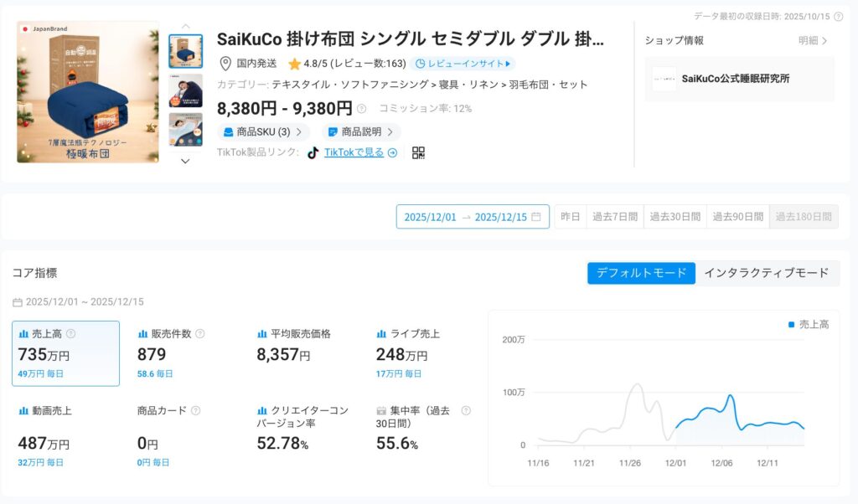The height and width of the screenshot is (504, 858).
Task: Open the date range picker field
Action: 473,217
